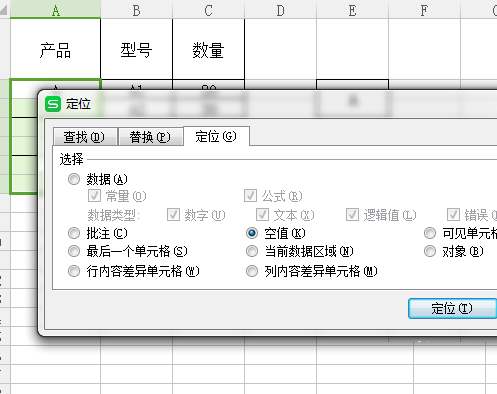Click the 定位(T) button
Viewport: 497px width, 394px height.
[x=453, y=308]
